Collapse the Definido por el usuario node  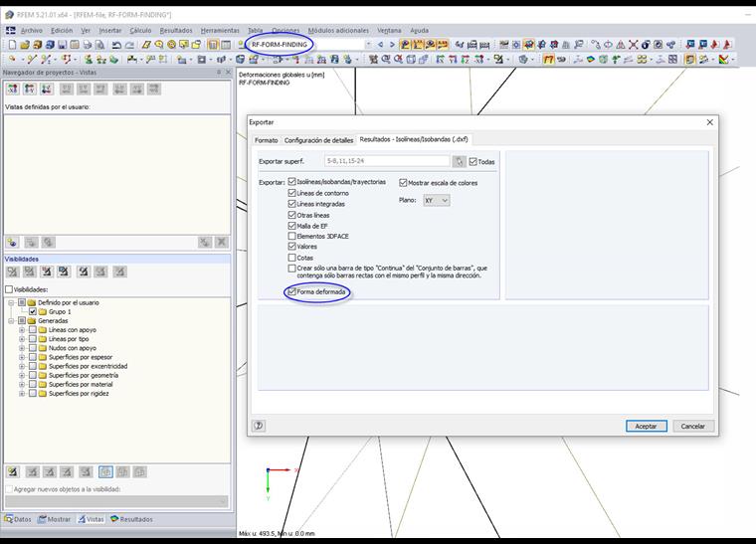click(11, 303)
